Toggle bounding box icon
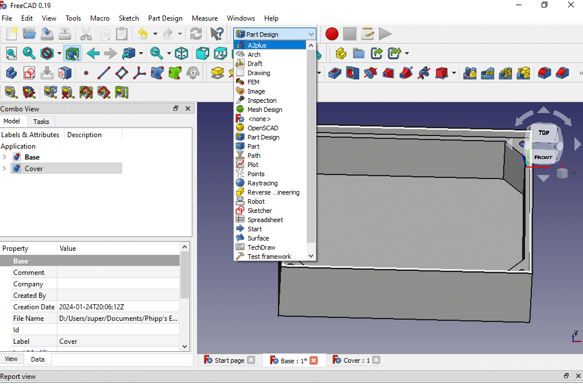Viewport: 583px width, 392px height. 72,53
